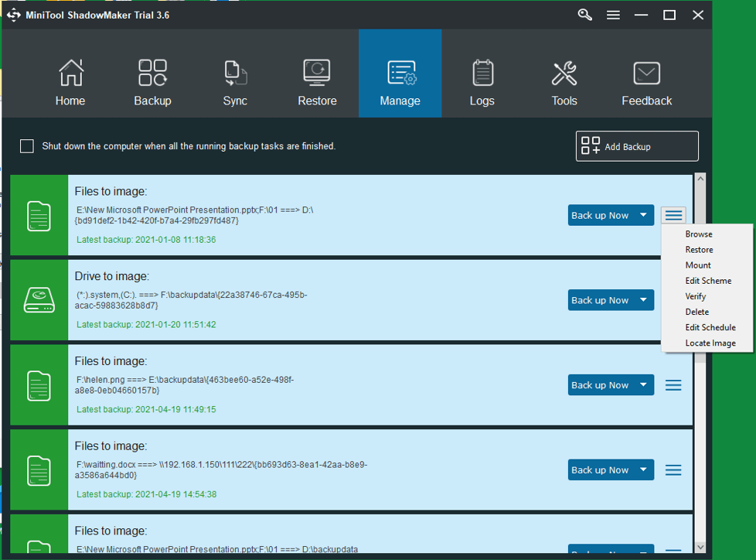Click the F:\helen.png backup path text
The width and height of the screenshot is (756, 560).
click(x=184, y=385)
